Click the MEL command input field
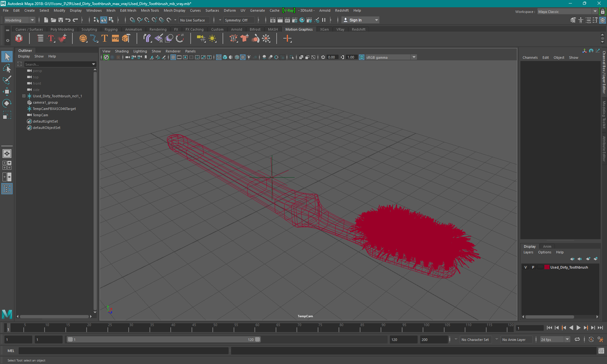607x364 pixels. [x=123, y=351]
